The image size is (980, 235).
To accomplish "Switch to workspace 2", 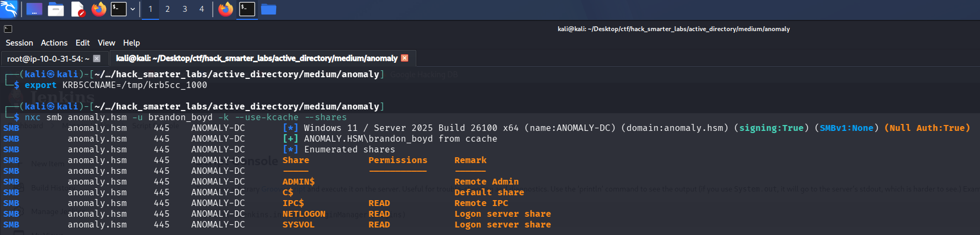I will click(168, 9).
